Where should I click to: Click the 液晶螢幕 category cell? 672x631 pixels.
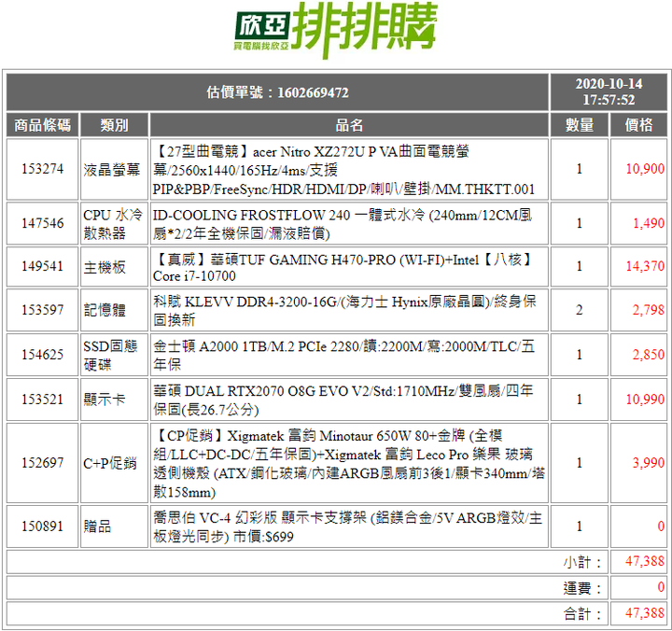click(115, 169)
